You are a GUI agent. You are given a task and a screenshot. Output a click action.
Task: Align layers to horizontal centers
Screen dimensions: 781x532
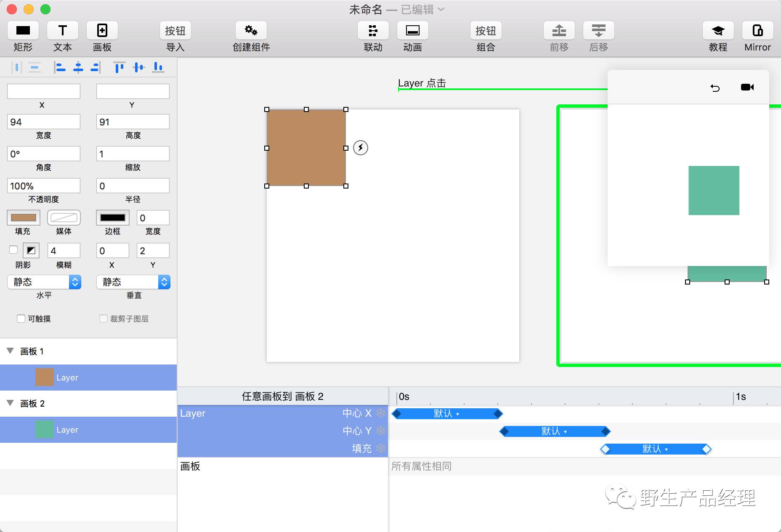tap(78, 67)
